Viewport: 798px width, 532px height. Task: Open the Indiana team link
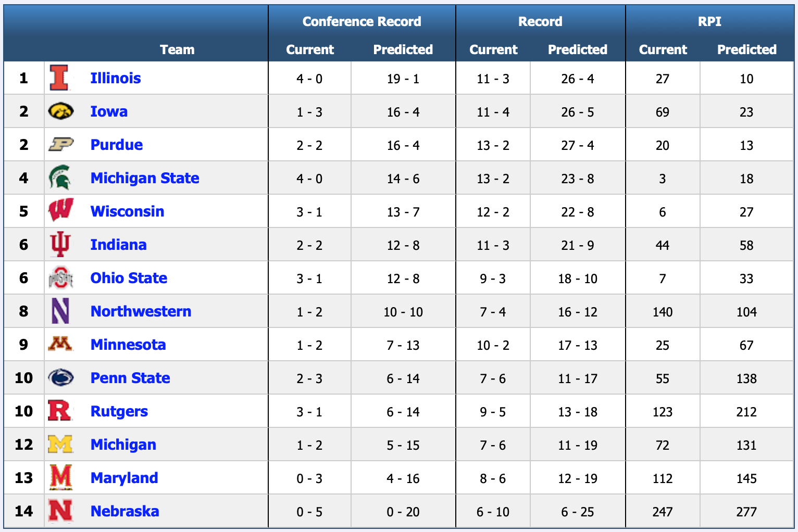point(118,245)
